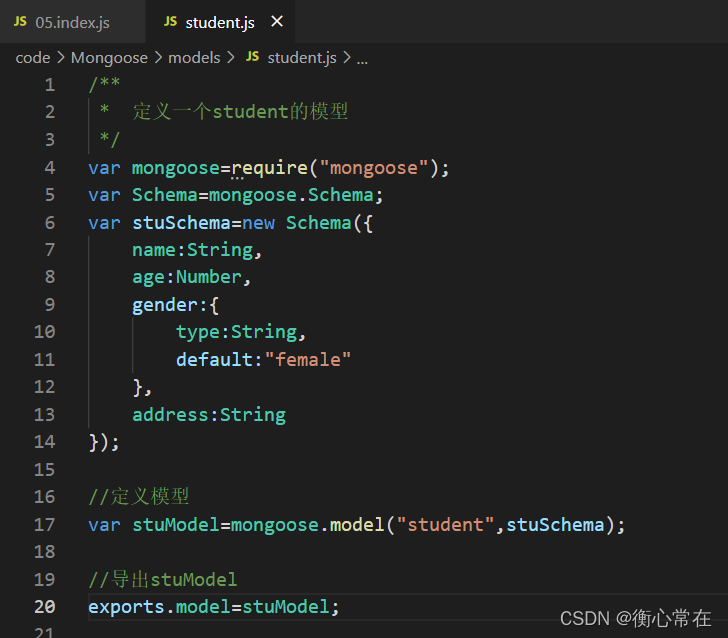Click the comment text '定义一个student的模型'
The image size is (728, 638).
(240, 111)
